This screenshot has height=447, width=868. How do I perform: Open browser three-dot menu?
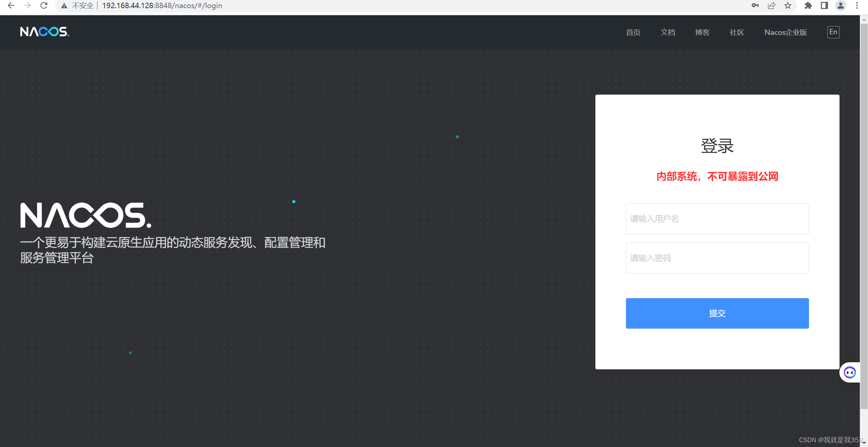pos(857,5)
